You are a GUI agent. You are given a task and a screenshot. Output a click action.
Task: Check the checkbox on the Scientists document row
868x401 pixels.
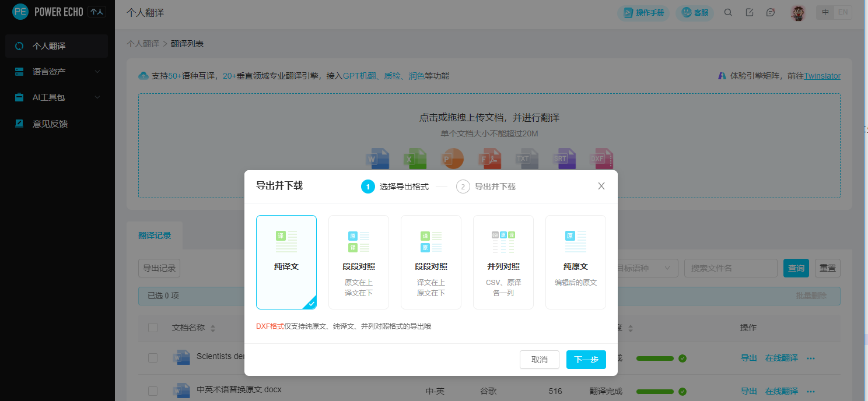click(152, 358)
